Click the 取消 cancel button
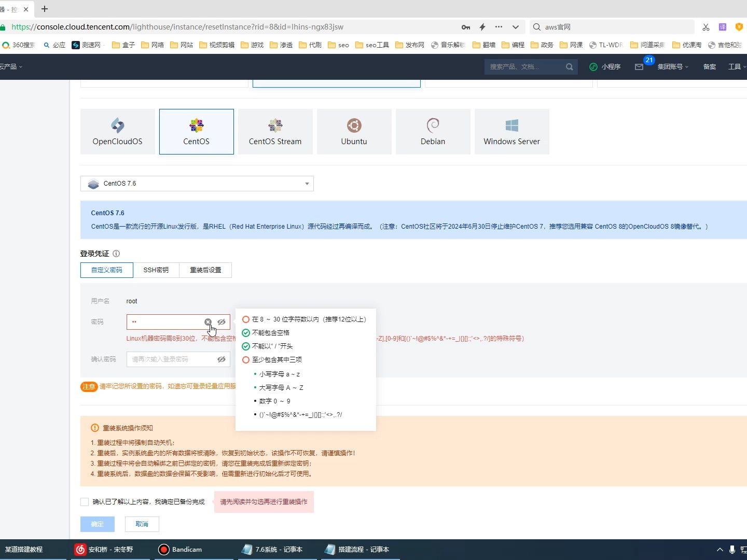The width and height of the screenshot is (747, 560). pos(142,524)
